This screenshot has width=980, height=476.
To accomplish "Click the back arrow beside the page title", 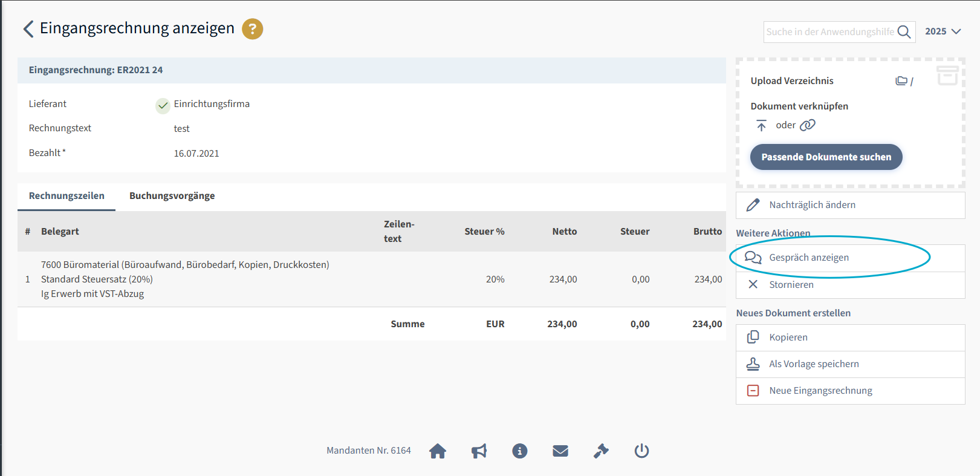I will [x=28, y=29].
